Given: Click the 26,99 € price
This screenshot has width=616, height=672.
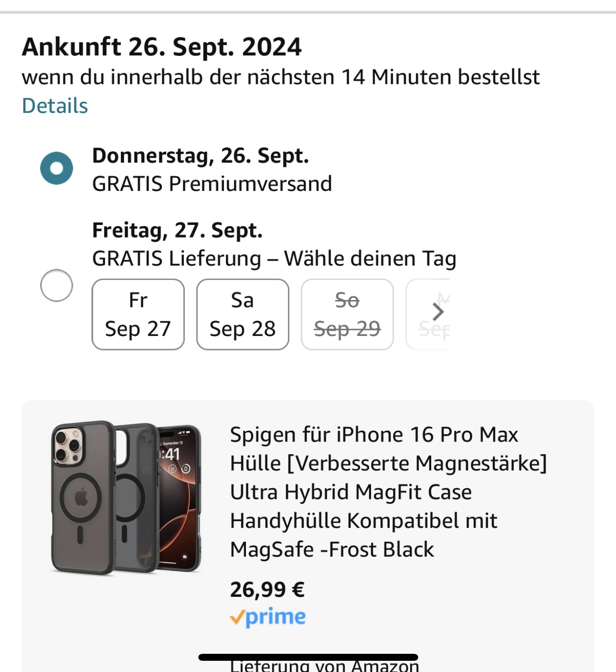Looking at the screenshot, I should click(267, 590).
